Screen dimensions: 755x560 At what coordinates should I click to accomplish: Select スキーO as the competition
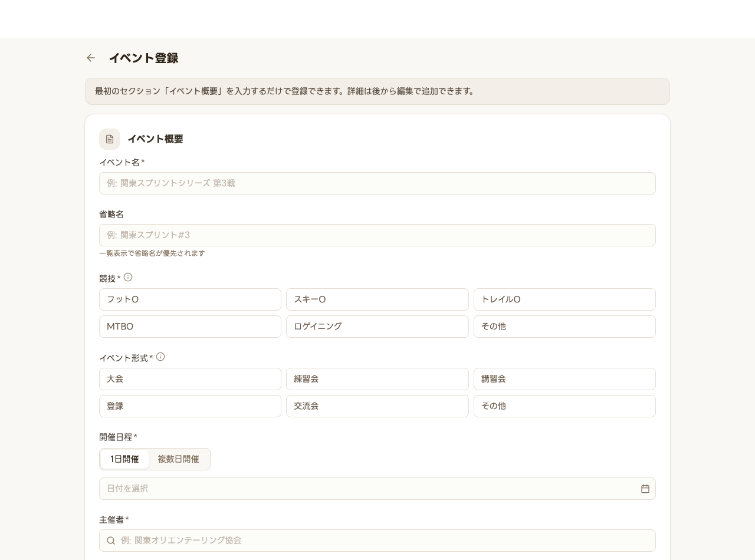point(377,299)
